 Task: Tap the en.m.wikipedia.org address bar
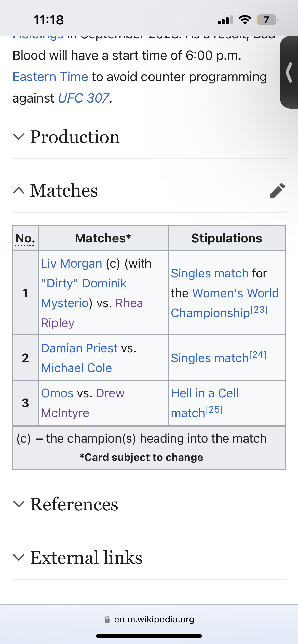pyautogui.click(x=154, y=619)
